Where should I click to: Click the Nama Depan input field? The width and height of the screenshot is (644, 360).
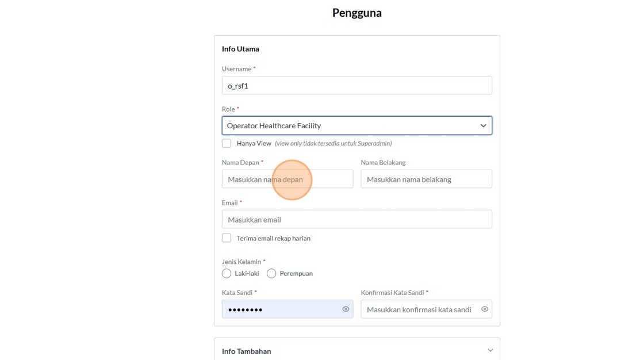point(287,179)
